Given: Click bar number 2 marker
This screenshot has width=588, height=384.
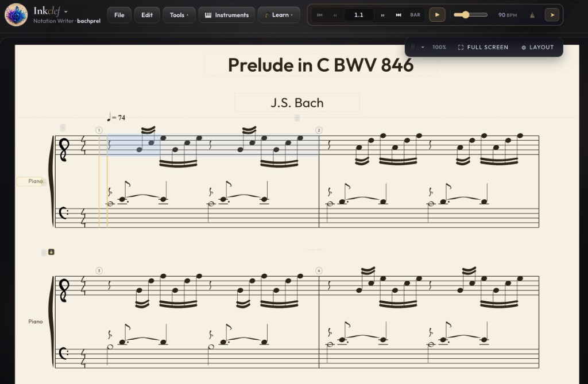Looking at the screenshot, I should 319,130.
